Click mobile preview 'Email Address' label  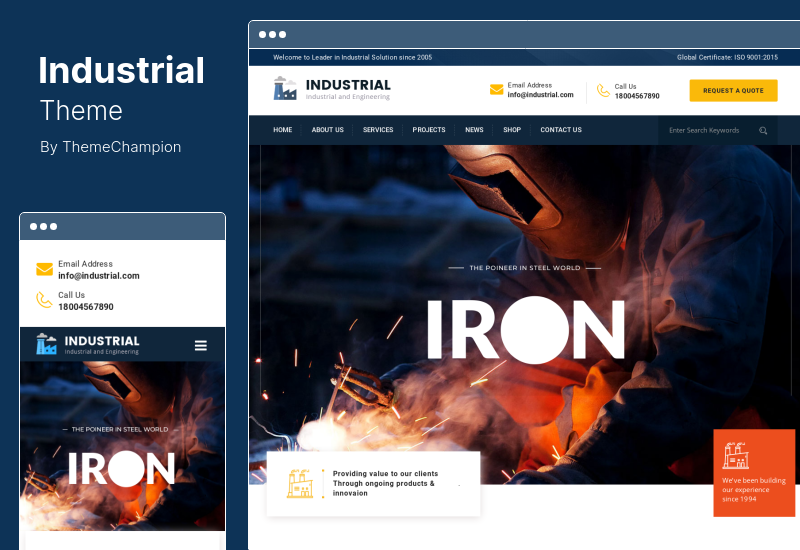(85, 264)
